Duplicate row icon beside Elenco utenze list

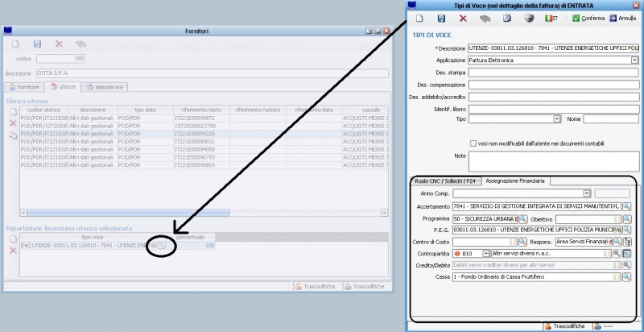click(13, 135)
